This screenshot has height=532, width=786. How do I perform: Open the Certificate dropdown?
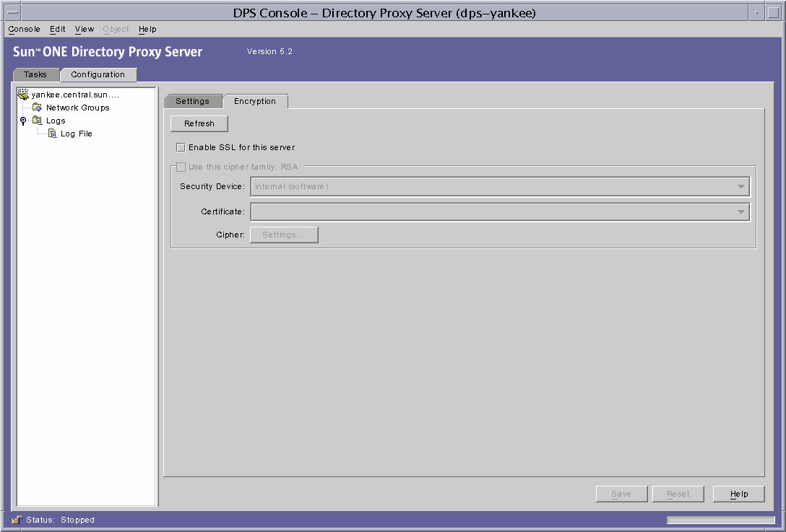tap(740, 212)
